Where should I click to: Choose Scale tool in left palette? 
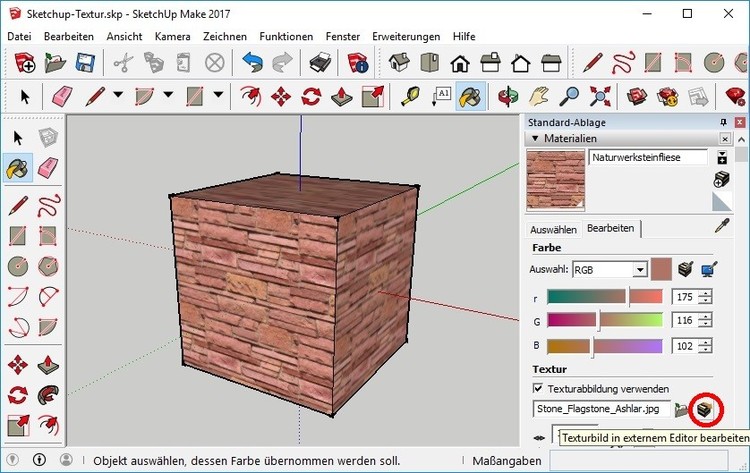pos(18,426)
